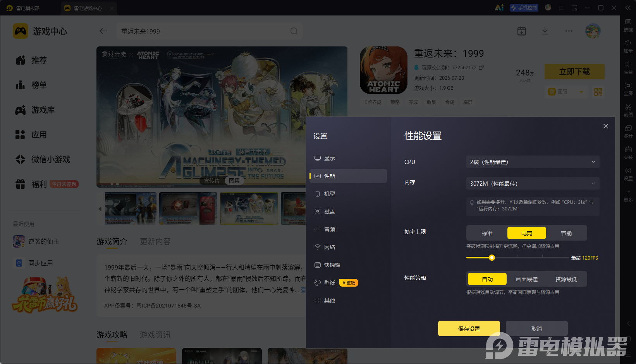Show previous screenshot thumbnails with the left arrow
Viewport: 636px width, 364px height.
click(x=100, y=209)
